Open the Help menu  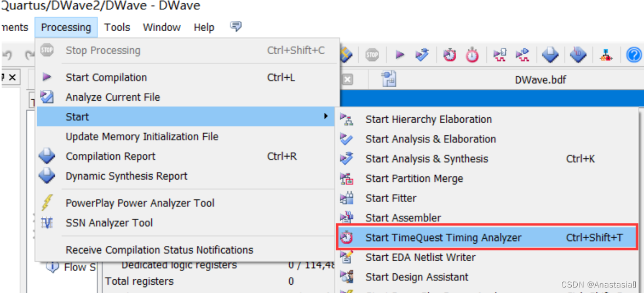coord(204,27)
